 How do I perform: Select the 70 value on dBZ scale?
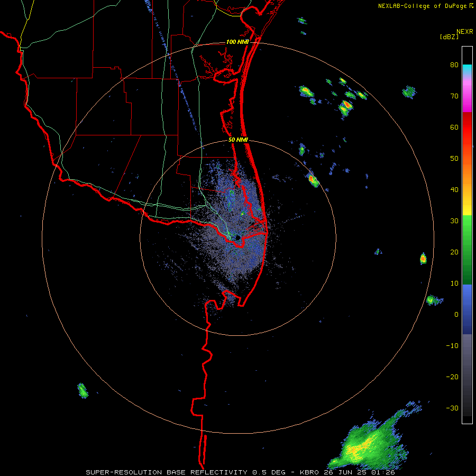[454, 96]
